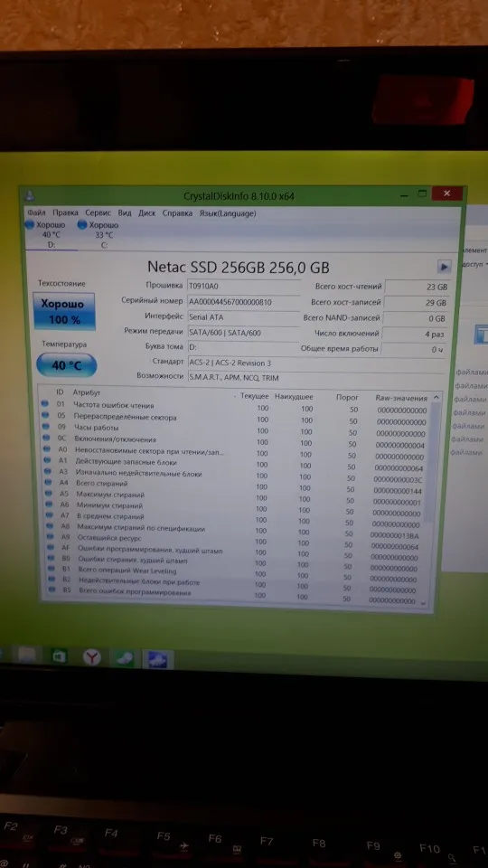Image resolution: width=488 pixels, height=868 pixels.
Task: Click the Буква тома value D:
Action: pyautogui.click(x=242, y=347)
